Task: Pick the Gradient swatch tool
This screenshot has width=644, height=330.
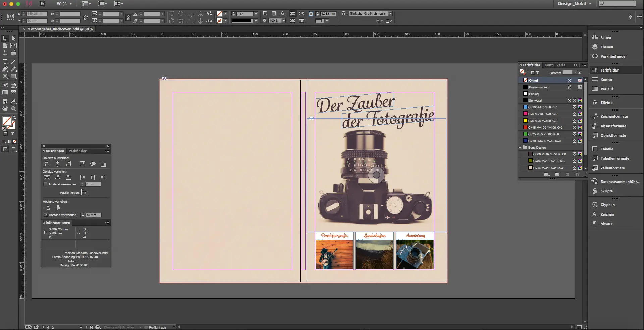Action: (x=5, y=92)
